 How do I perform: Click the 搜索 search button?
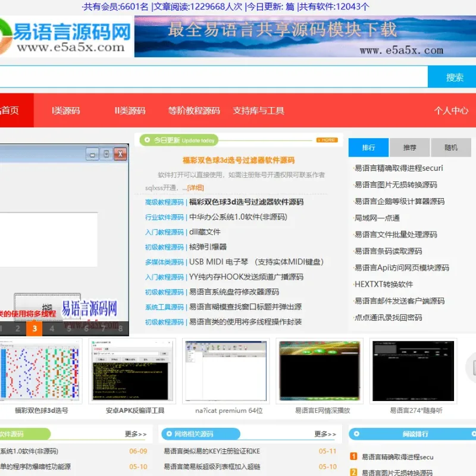452,77
